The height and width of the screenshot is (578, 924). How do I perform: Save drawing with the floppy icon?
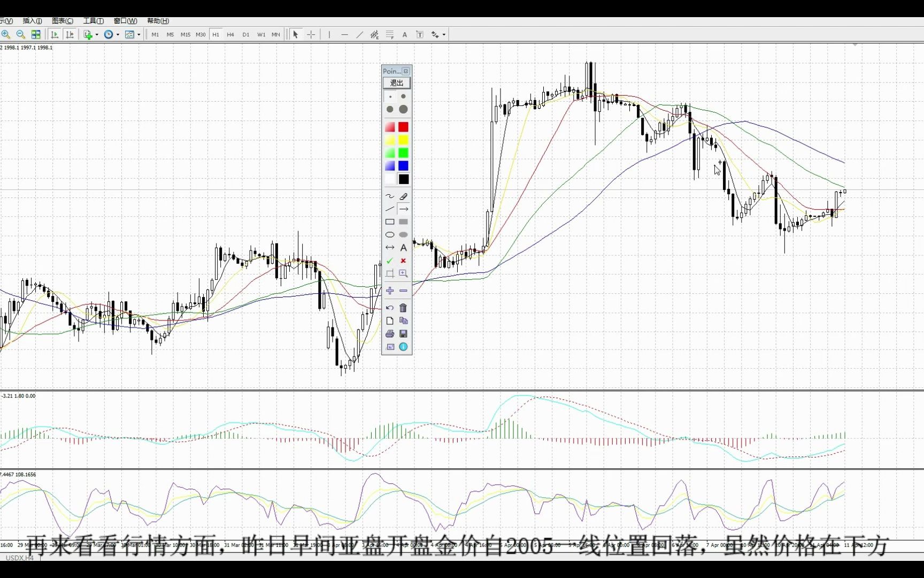[403, 334]
